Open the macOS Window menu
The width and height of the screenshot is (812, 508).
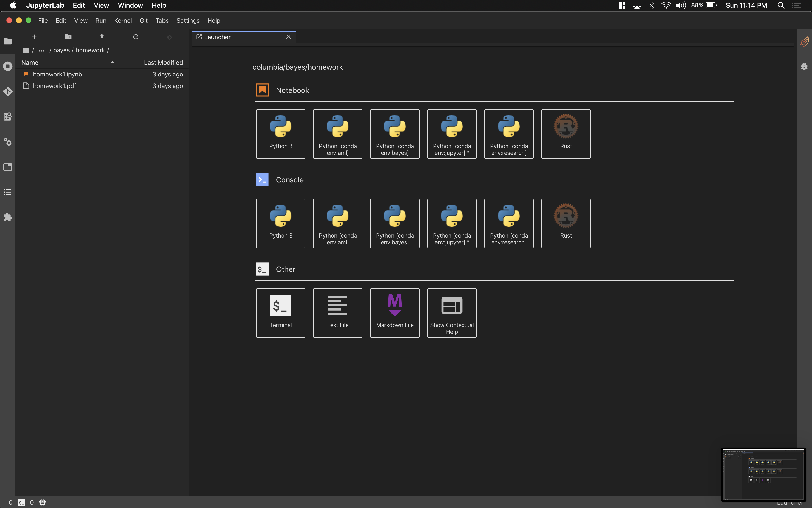click(130, 5)
